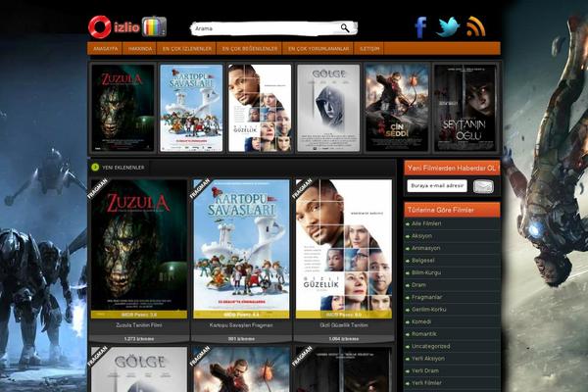Open the Animasyon category
This screenshot has height=392, width=588.
(426, 248)
